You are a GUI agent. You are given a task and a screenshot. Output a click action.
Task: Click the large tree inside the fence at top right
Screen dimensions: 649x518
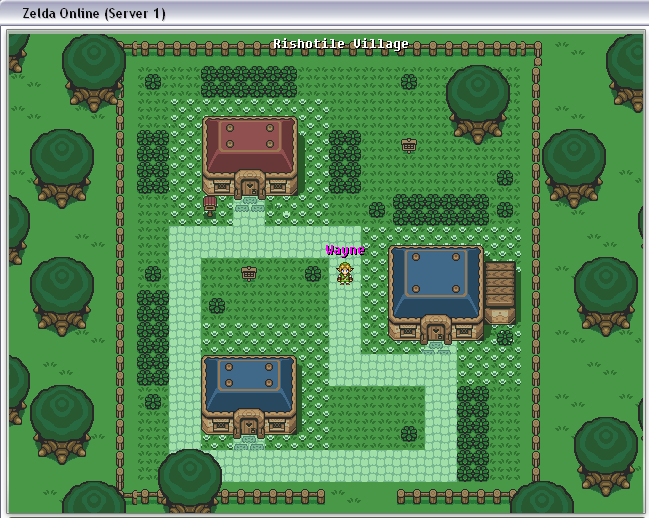pos(477,98)
